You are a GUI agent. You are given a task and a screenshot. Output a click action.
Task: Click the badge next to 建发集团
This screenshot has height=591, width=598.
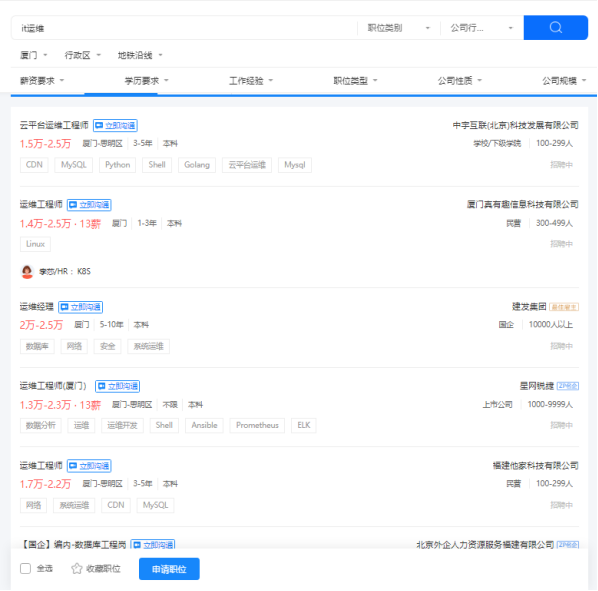(x=564, y=307)
